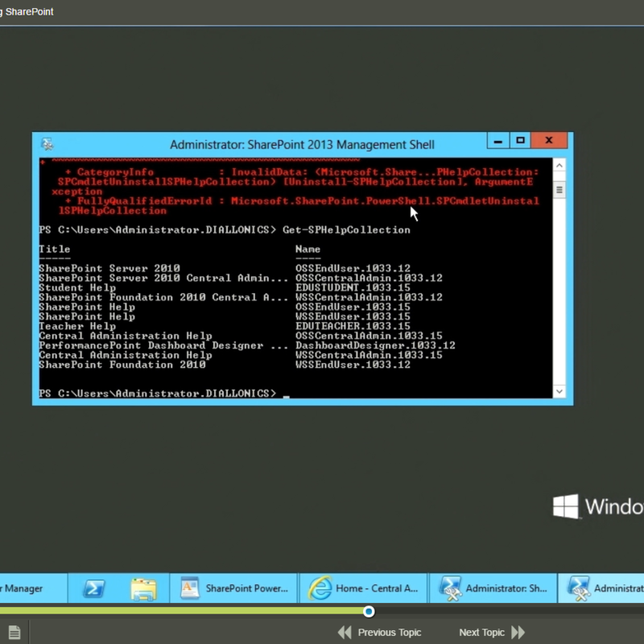Click 'WSSEndUser.1033.12' name value
644x644 pixels.
point(353,365)
